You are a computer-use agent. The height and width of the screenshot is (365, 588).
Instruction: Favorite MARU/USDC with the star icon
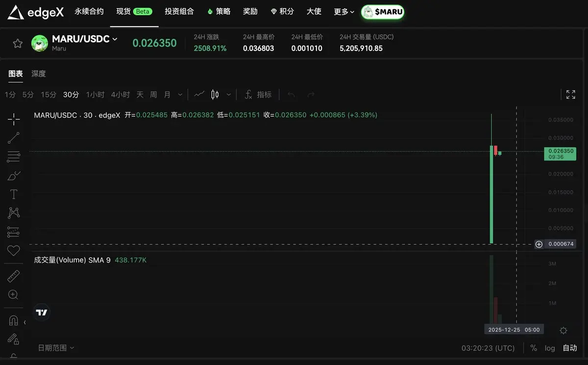(18, 43)
